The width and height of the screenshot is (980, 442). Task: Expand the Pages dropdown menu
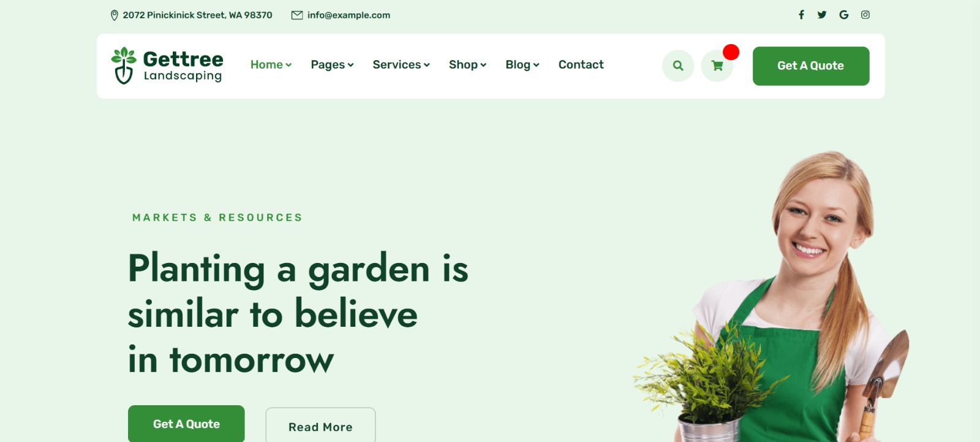[332, 64]
